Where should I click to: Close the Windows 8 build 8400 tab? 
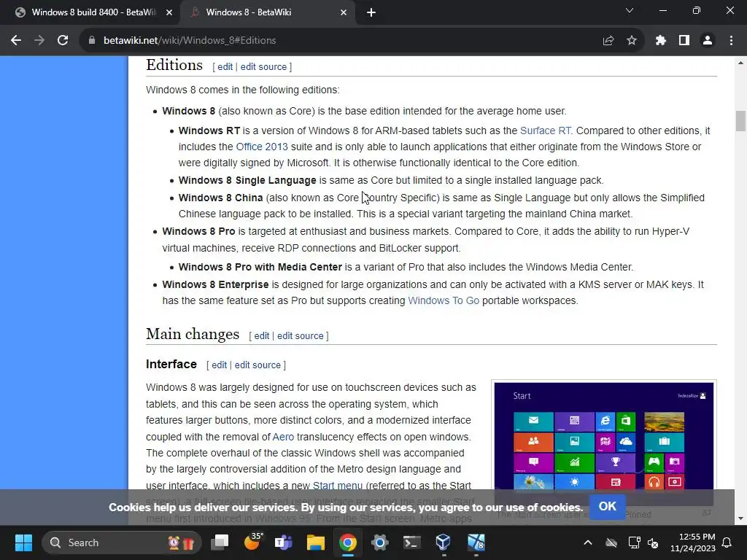(169, 12)
